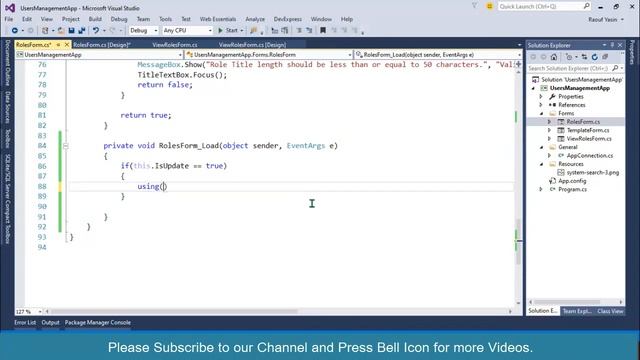The width and height of the screenshot is (640, 360).
Task: Click the Save All toolbar icon
Action: 82,31
